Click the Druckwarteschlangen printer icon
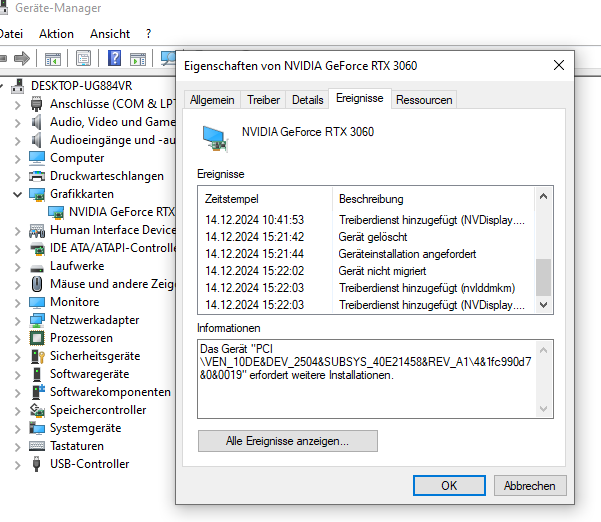This screenshot has height=522, width=601. point(37,176)
